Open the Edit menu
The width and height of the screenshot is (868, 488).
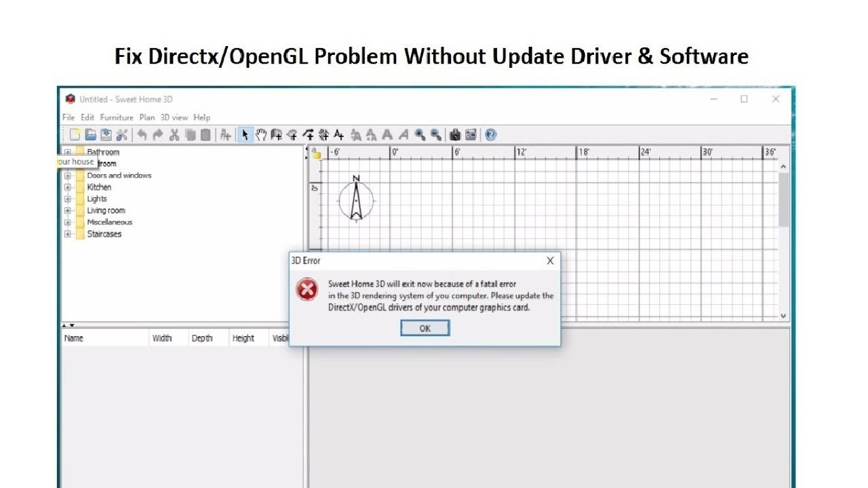87,117
